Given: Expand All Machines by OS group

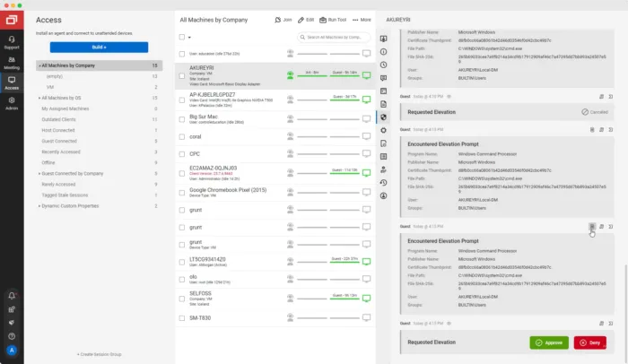Looking at the screenshot, I should (39, 97).
